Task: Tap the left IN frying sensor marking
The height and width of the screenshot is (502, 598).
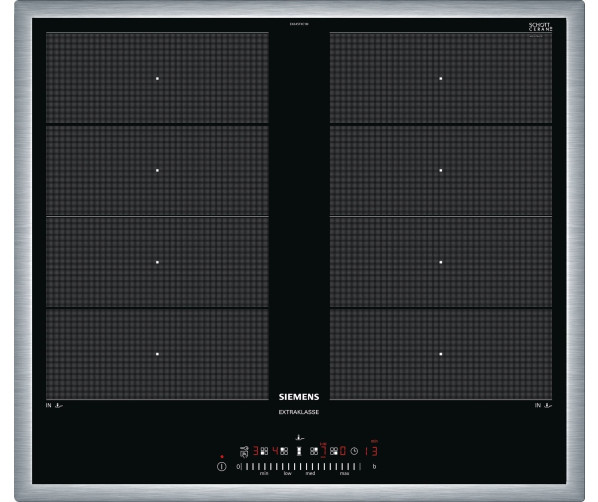Action: tap(54, 405)
